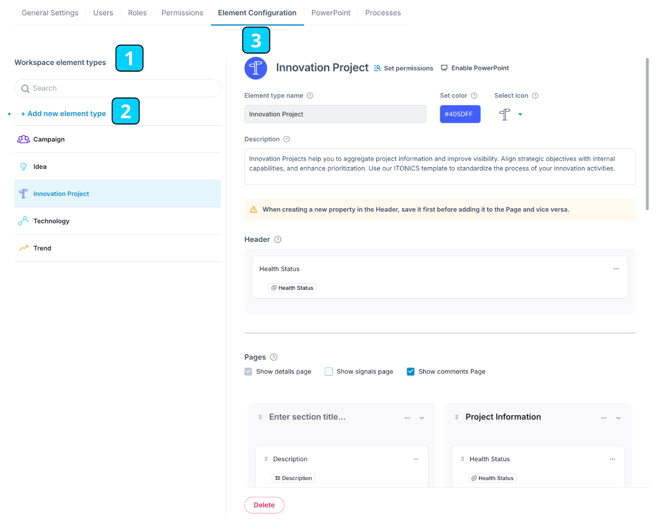Open options menu of untitled section
Viewport: 670px width, 529px height.
[407, 418]
